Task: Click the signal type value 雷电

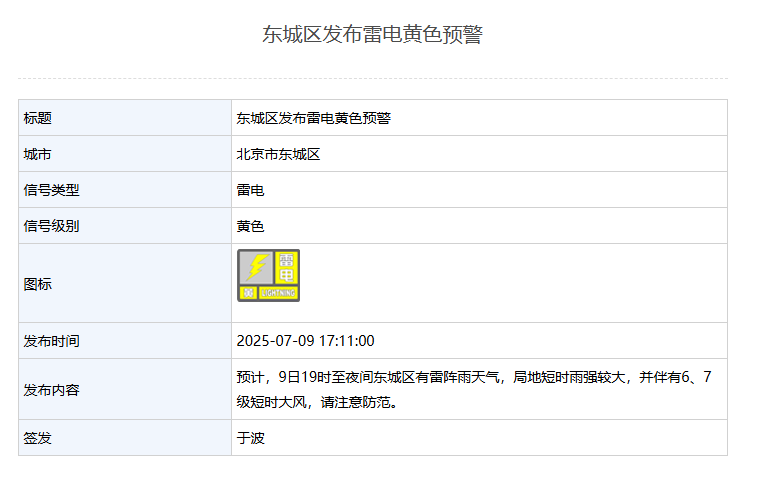Action: coord(251,190)
